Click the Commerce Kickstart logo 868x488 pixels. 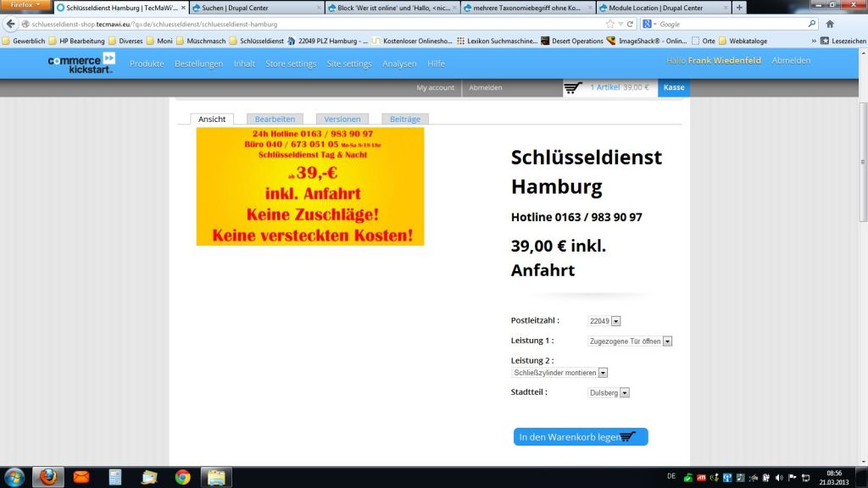click(81, 63)
